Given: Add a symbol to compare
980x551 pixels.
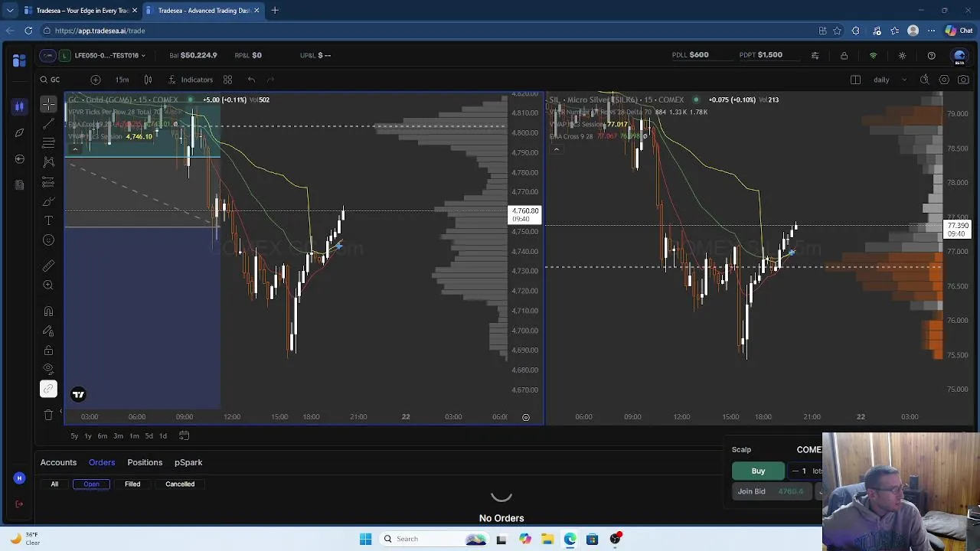Looking at the screenshot, I should [95, 80].
